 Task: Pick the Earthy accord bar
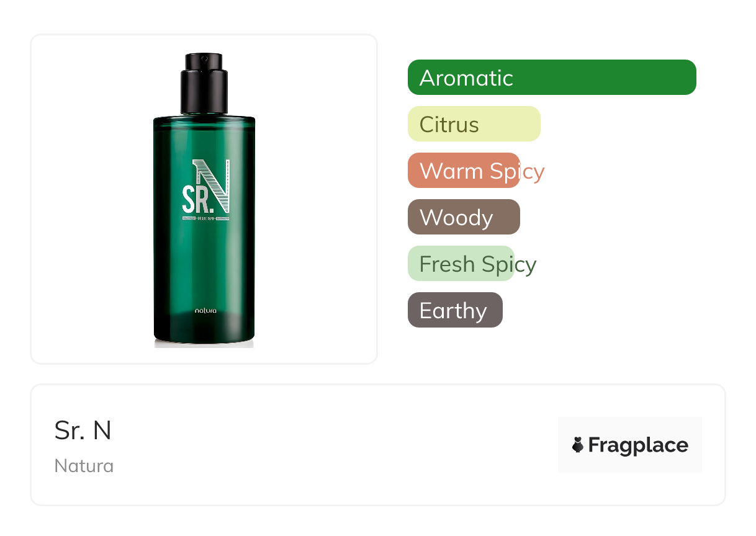[x=455, y=310]
